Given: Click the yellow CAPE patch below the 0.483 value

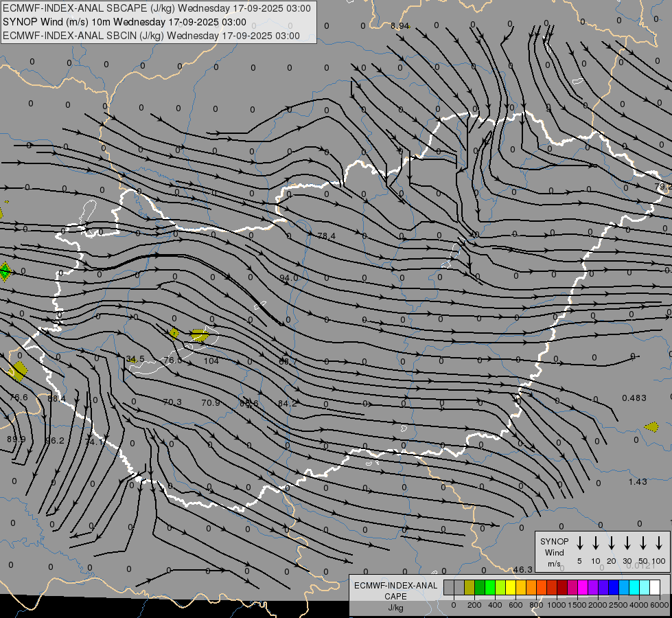Looking at the screenshot, I should pos(651,426).
